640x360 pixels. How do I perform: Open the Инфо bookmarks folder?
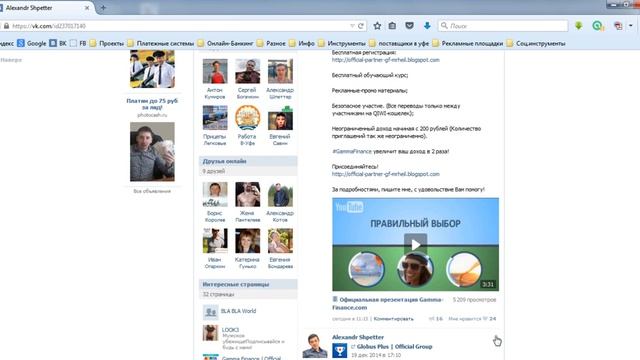click(302, 43)
